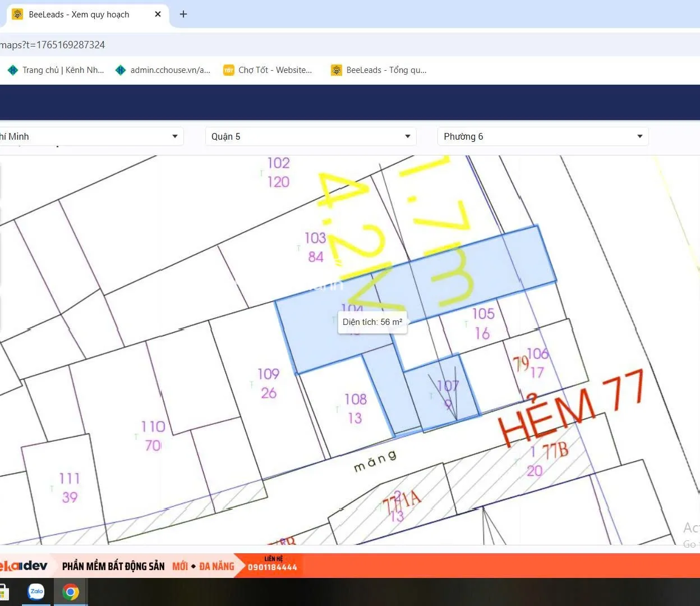Open Chợ Tốt - Website bookmark

coord(268,70)
